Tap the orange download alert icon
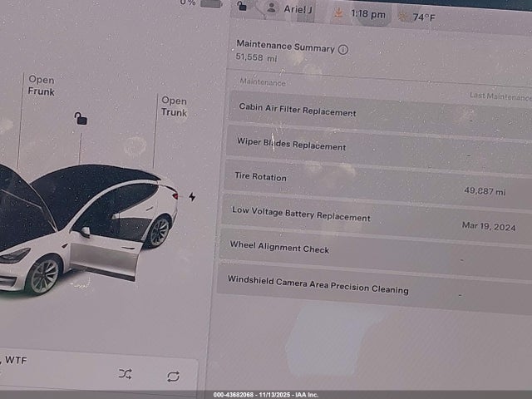Viewport: 532px width, 399px height. point(338,13)
